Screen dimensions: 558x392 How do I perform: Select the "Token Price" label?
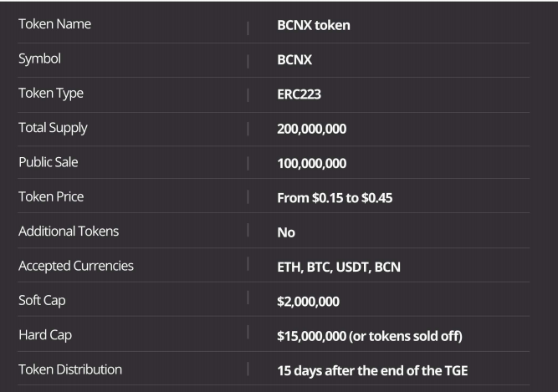point(51,196)
